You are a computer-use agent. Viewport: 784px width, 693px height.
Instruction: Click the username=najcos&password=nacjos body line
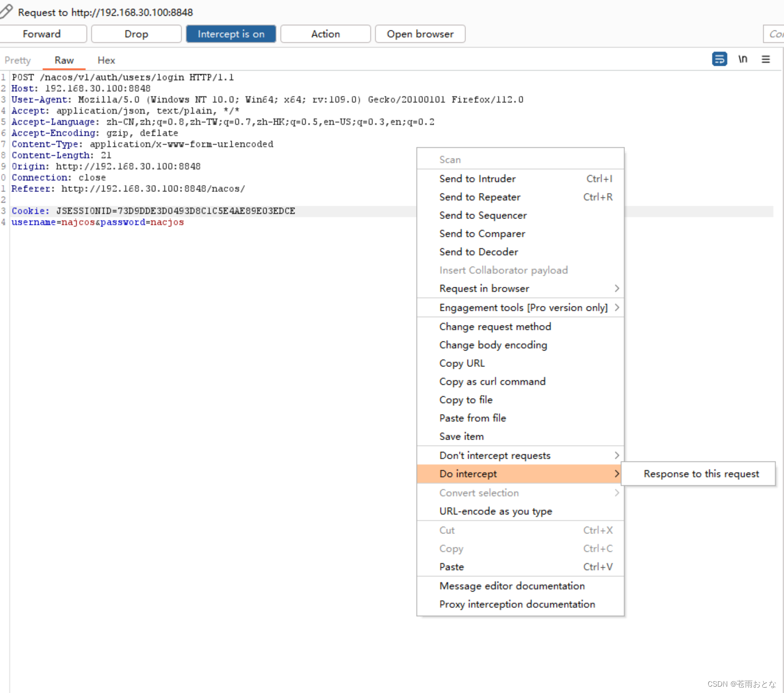[98, 222]
